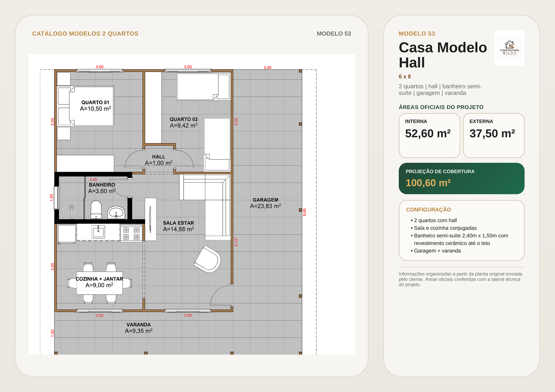Select the 'Garagem + varanda' bullet
Screen dimensions: 555x392
436,251
